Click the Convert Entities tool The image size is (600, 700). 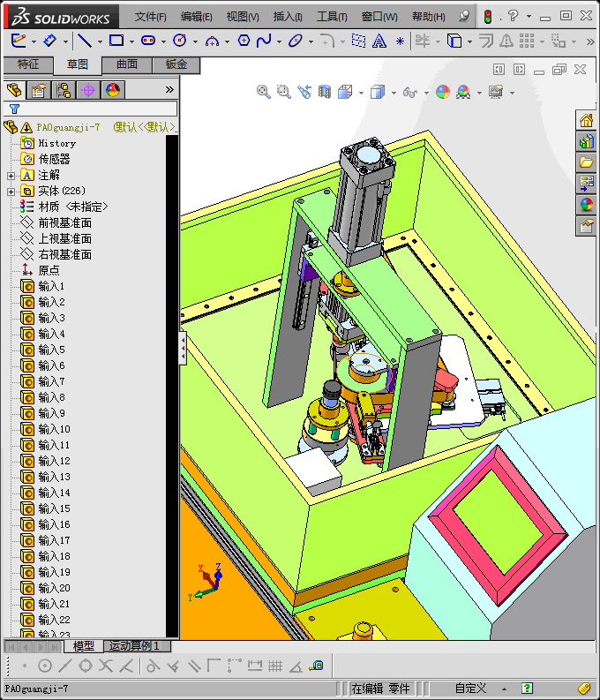(x=454, y=41)
